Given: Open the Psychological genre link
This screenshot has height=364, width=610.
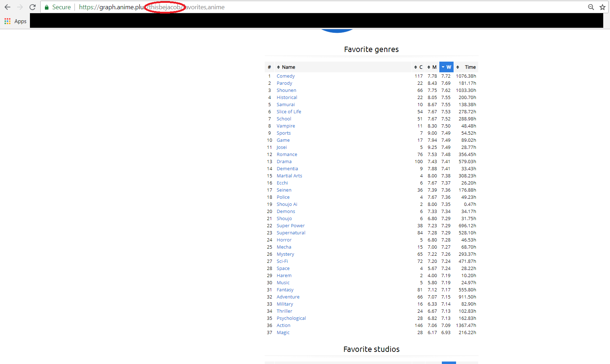Looking at the screenshot, I should [x=291, y=318].
